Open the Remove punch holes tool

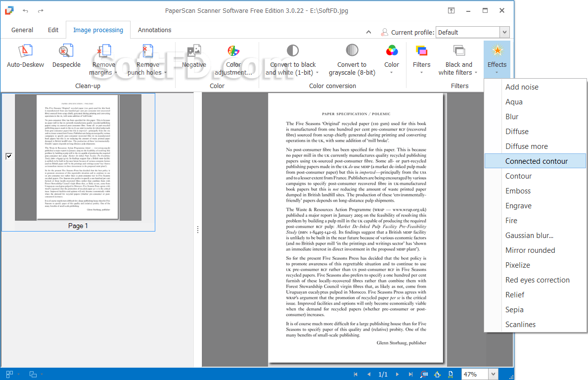point(147,60)
